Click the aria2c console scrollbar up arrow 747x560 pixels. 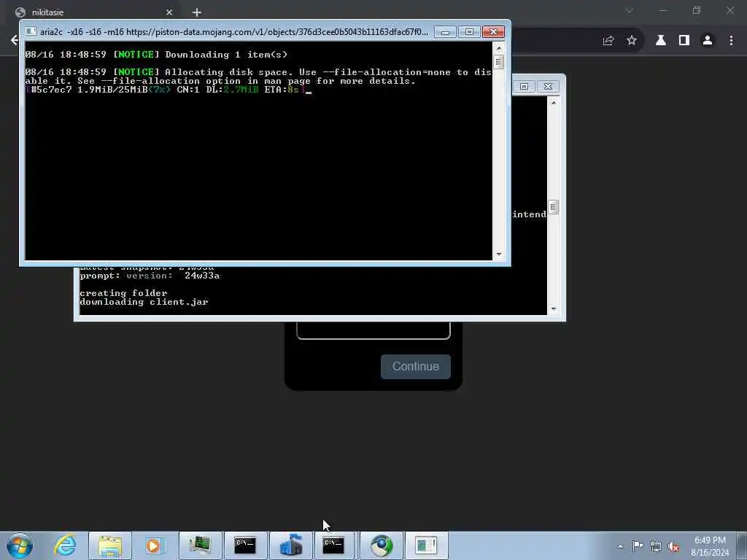pos(499,47)
